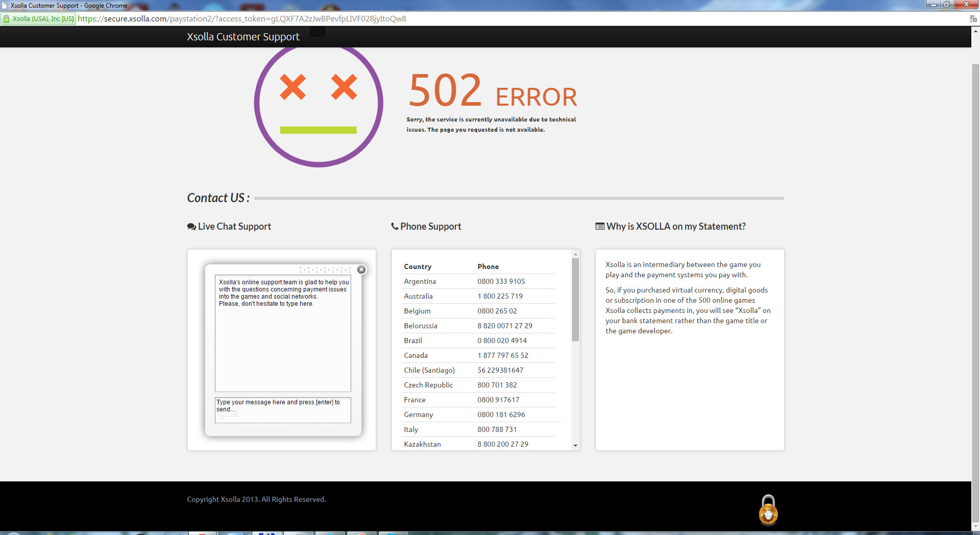Click the phone list scrollbar up arrow

[575, 254]
